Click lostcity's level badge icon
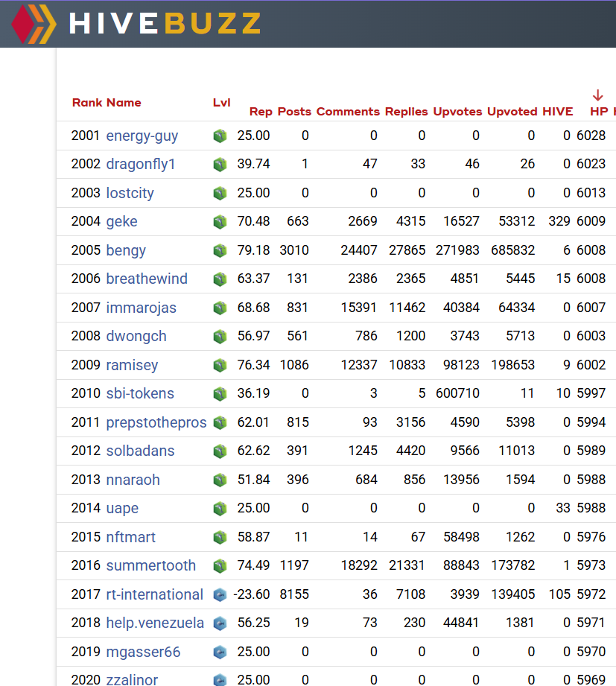616x686 pixels. tap(220, 194)
